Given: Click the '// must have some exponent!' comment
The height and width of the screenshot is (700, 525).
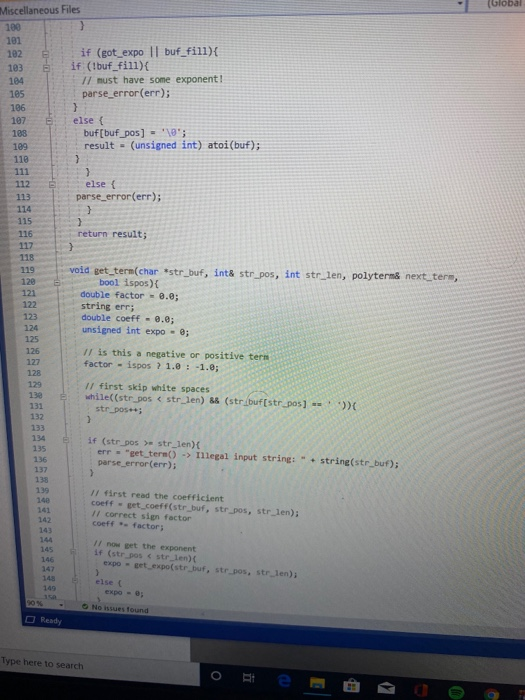Looking at the screenshot, I should point(152,80).
